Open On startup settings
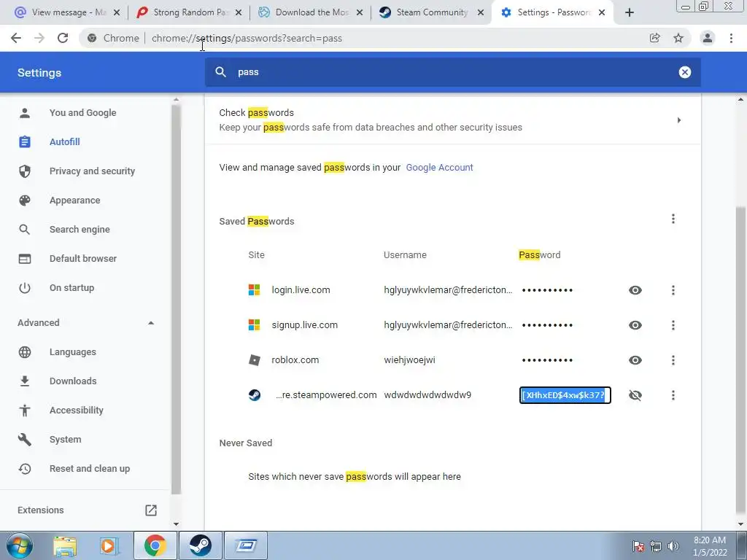This screenshot has height=560, width=747. (72, 288)
